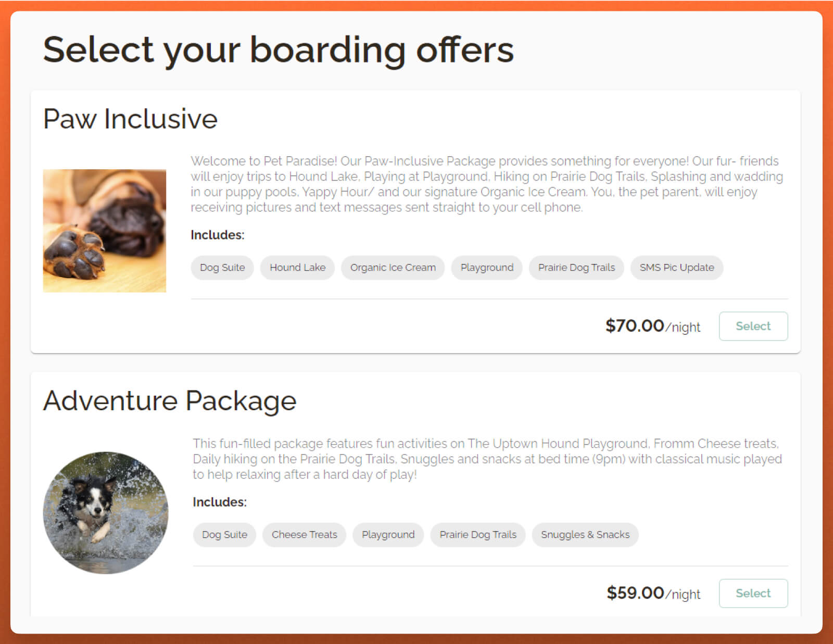Click Adventure Package's Playground chip
This screenshot has height=644, width=833.
388,535
